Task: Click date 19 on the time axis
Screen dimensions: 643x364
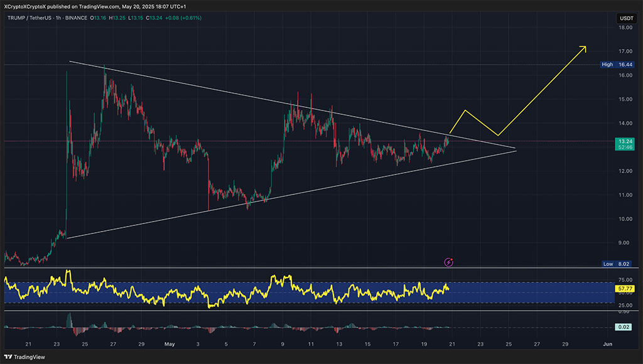Action: [424, 344]
